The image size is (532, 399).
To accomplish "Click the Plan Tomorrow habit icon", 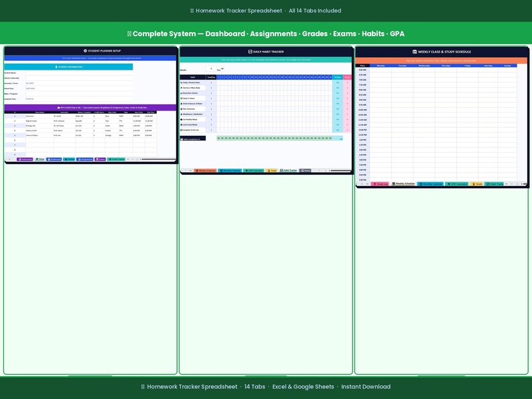I will 181,109.
